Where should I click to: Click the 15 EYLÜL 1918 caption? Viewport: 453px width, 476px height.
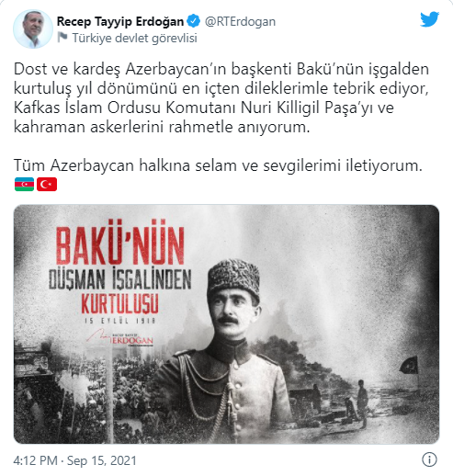point(119,321)
